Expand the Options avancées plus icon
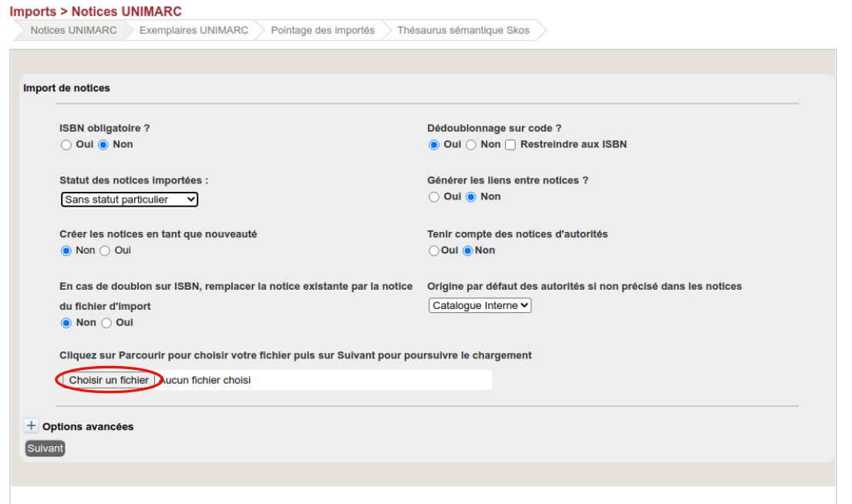Screen dimensions: 852x504 click(32, 425)
